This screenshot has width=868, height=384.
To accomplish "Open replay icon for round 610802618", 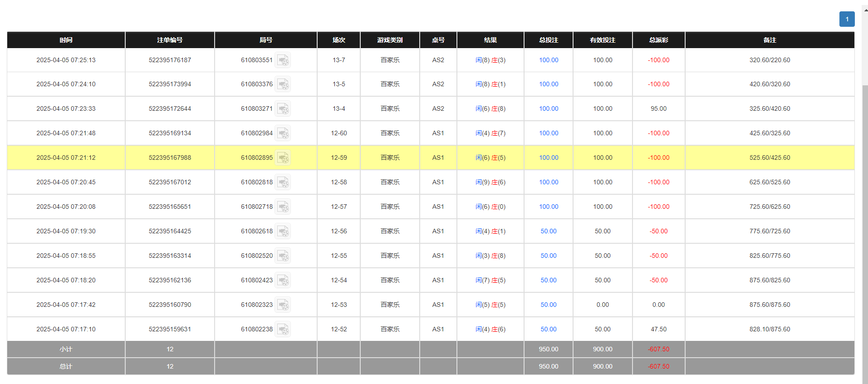I will click(283, 231).
